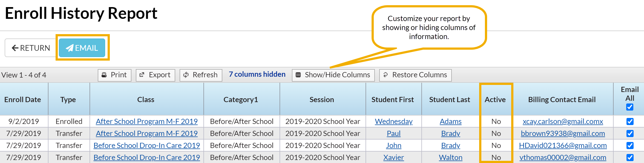Click the Active column header
644x163 pixels.
click(495, 100)
